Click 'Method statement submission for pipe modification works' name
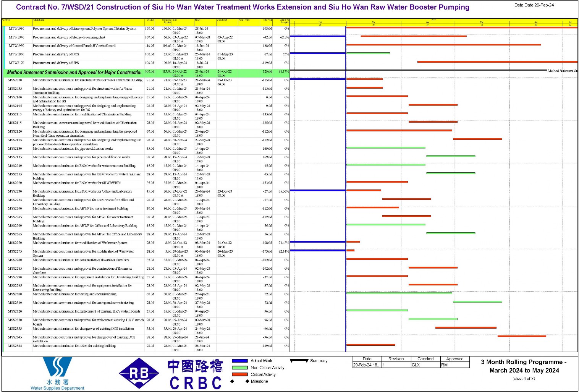 pyautogui.click(x=73, y=149)
